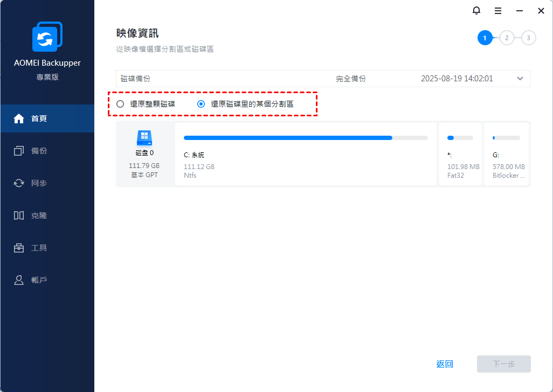Click the AOMEI Backupper title text
Viewport: 553px width, 392px height.
click(x=47, y=62)
